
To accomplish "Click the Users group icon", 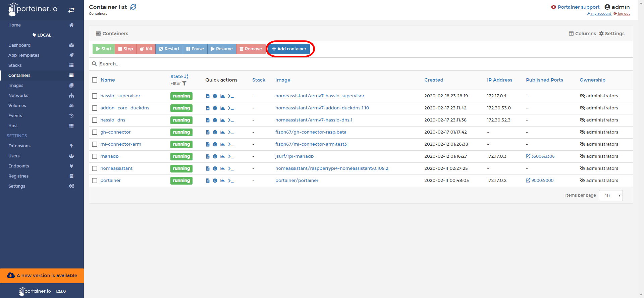I will tap(71, 156).
